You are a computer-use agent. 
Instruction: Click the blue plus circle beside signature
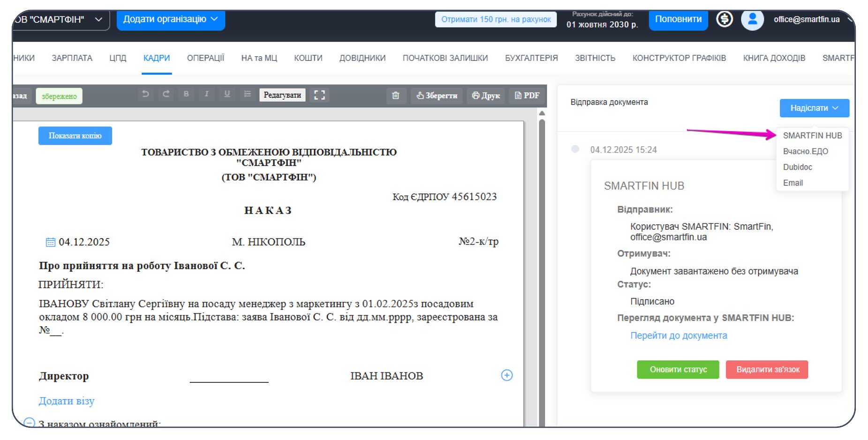506,375
